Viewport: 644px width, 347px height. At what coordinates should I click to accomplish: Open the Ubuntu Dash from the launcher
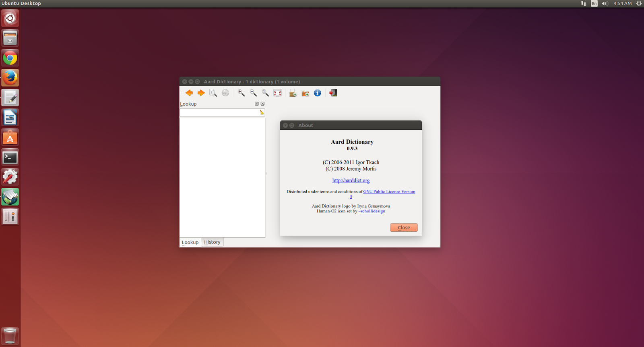point(10,18)
